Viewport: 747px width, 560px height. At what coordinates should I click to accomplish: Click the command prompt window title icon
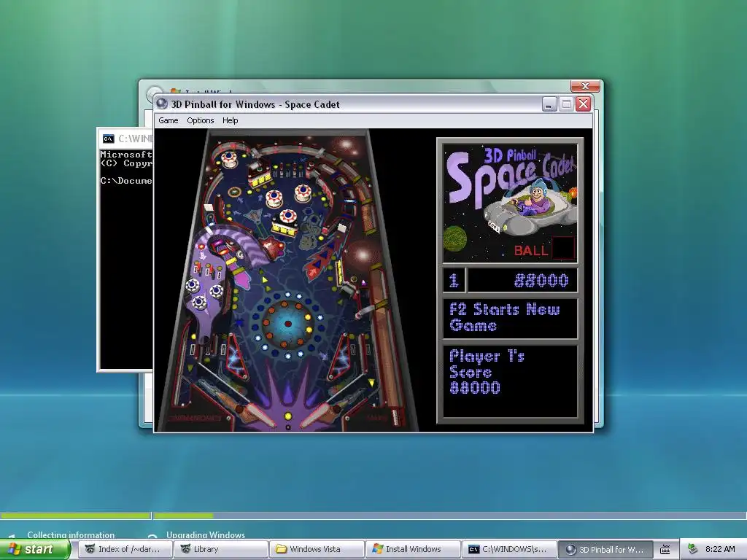pyautogui.click(x=108, y=139)
